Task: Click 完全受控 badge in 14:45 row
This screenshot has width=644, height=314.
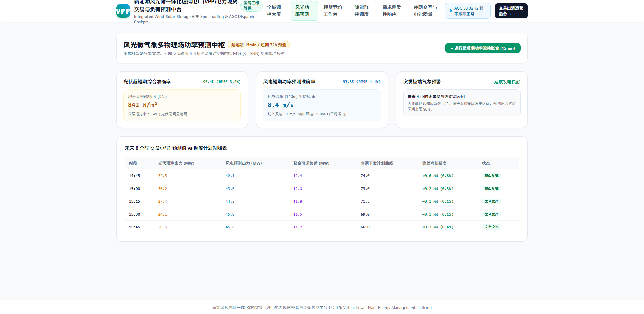Action: click(x=491, y=176)
